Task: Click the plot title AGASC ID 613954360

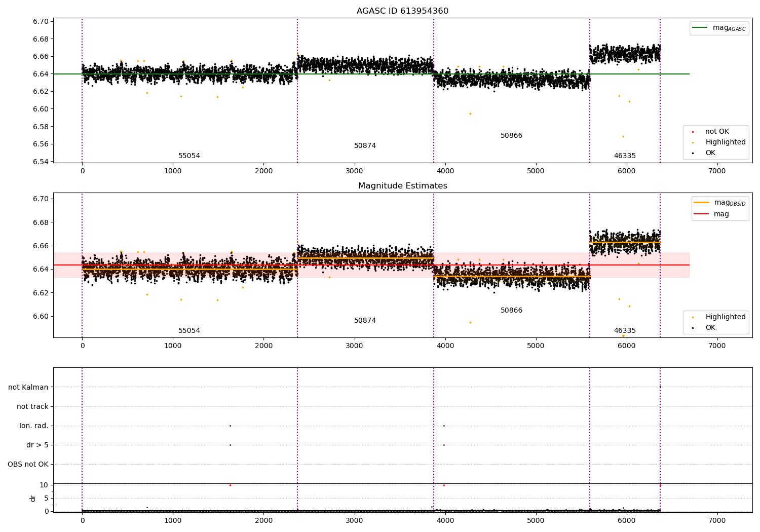Action: coord(402,11)
